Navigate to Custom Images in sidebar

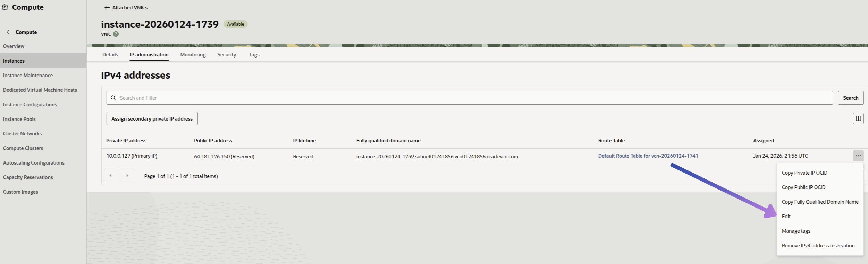pos(20,192)
